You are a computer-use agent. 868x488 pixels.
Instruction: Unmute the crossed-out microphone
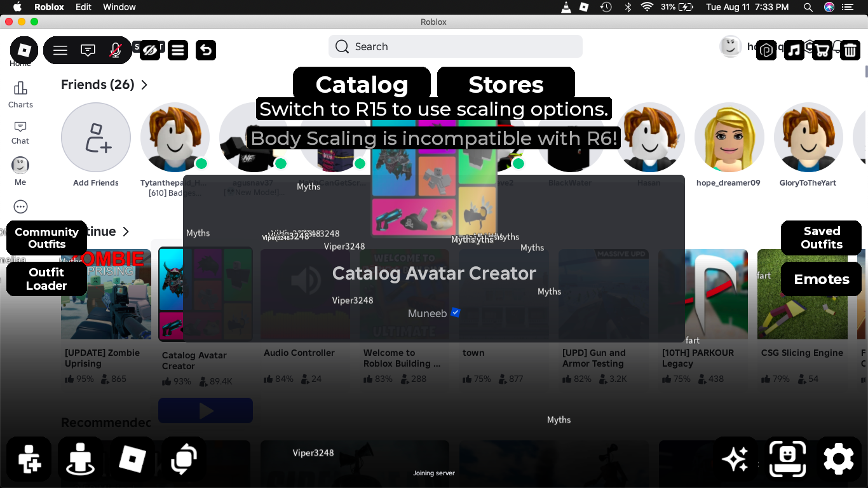[116, 50]
